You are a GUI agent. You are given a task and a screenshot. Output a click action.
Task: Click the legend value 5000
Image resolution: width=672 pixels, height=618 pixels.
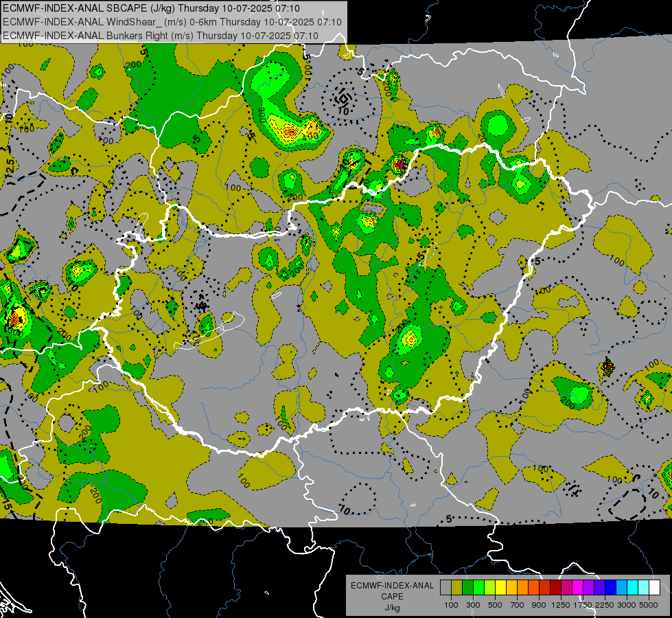tap(649, 605)
